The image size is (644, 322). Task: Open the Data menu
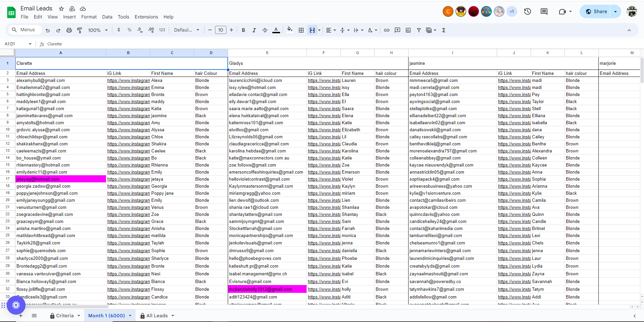click(107, 17)
